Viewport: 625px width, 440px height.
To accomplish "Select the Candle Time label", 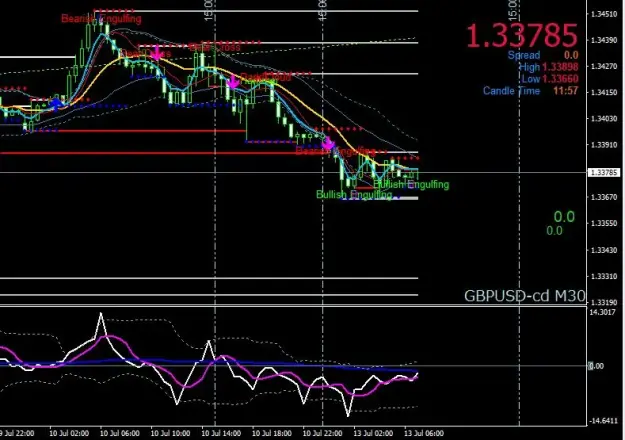I will 511,91.
